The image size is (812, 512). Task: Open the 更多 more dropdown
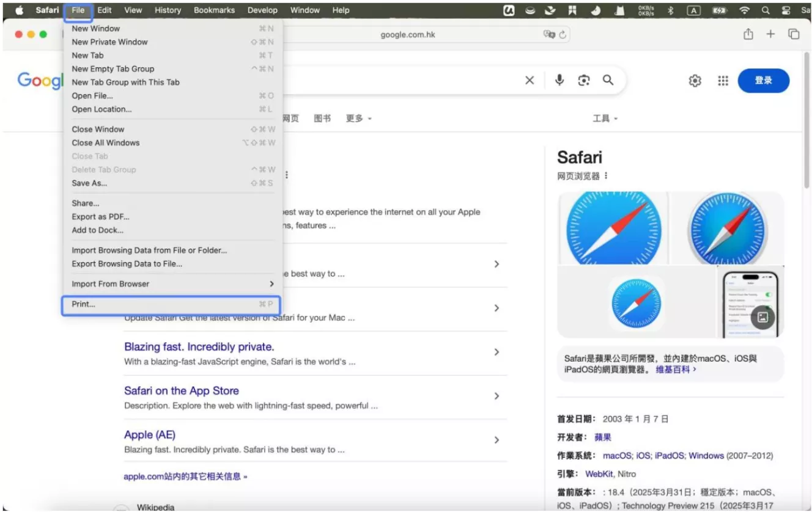[353, 118]
